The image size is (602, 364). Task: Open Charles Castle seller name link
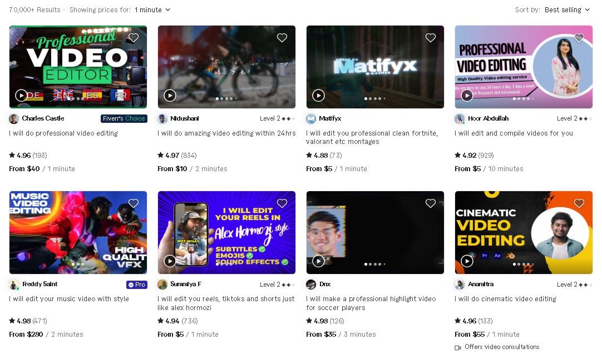(x=43, y=118)
